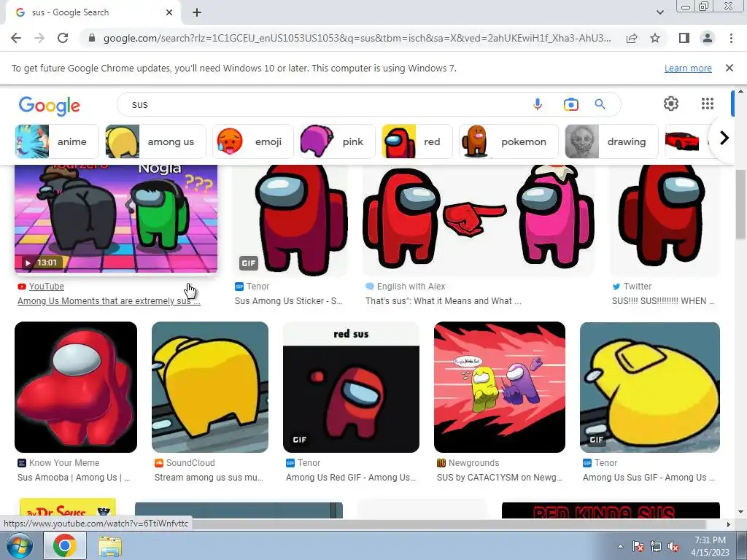The image size is (747, 560).
Task: Open SUS by CATAC1YSM on Newgrounds title
Action: point(499,477)
